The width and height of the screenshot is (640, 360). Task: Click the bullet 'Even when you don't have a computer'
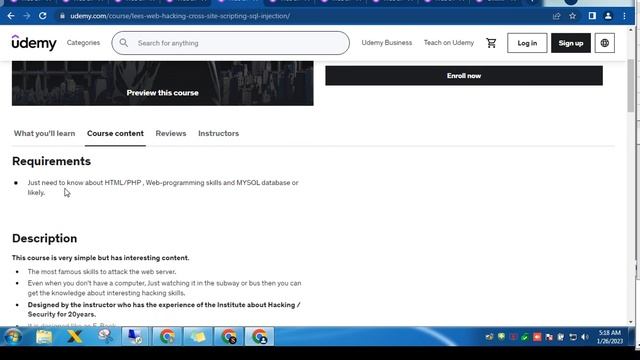point(164,288)
